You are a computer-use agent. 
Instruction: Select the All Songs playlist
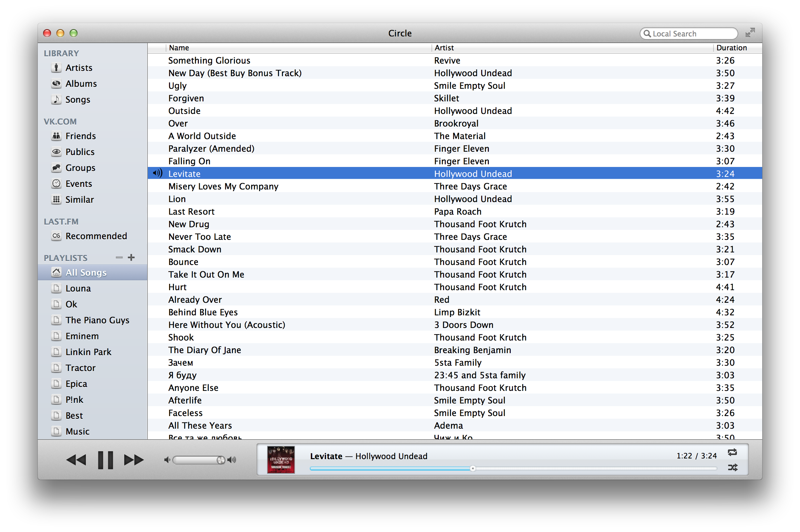tap(93, 273)
